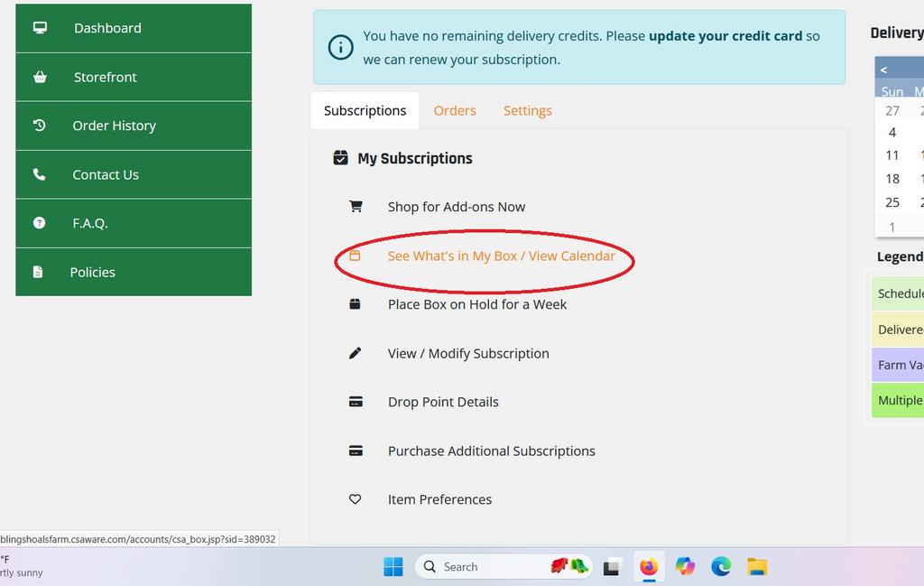Click the Policies document icon

(x=38, y=272)
